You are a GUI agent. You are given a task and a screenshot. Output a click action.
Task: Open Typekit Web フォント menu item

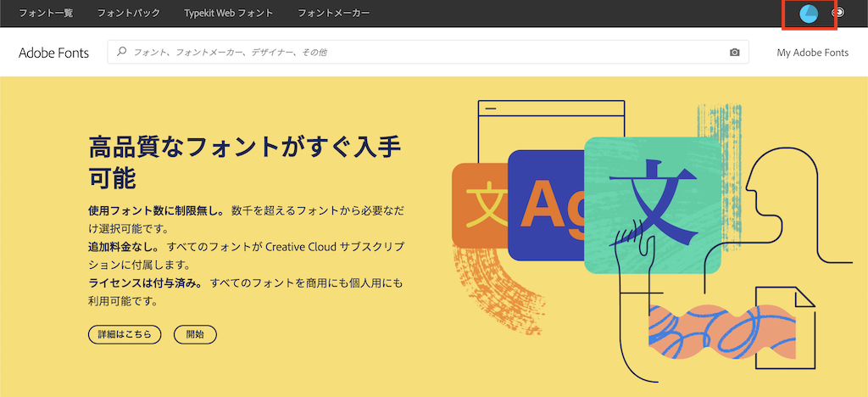229,13
